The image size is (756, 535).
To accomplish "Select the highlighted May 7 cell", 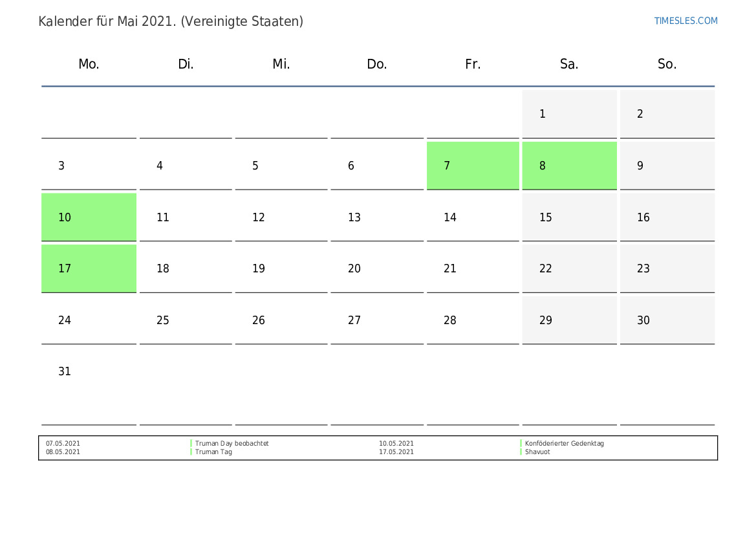I will (473, 166).
